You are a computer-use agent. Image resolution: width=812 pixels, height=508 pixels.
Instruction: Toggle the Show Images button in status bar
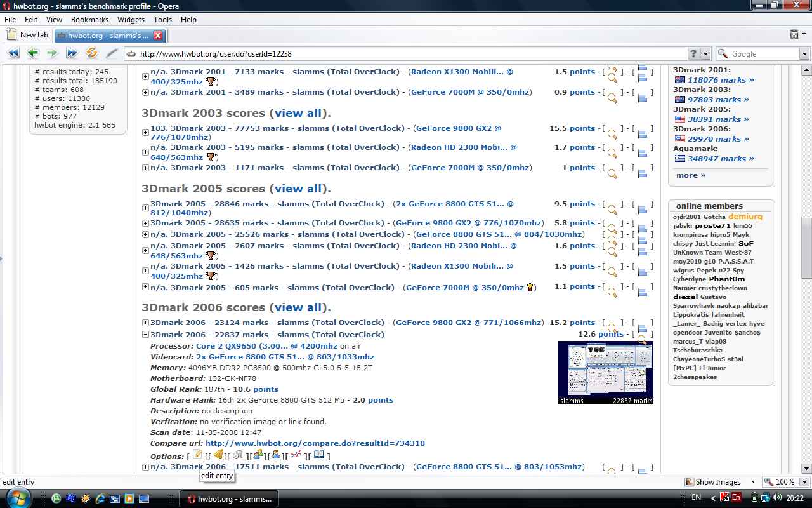click(x=712, y=482)
